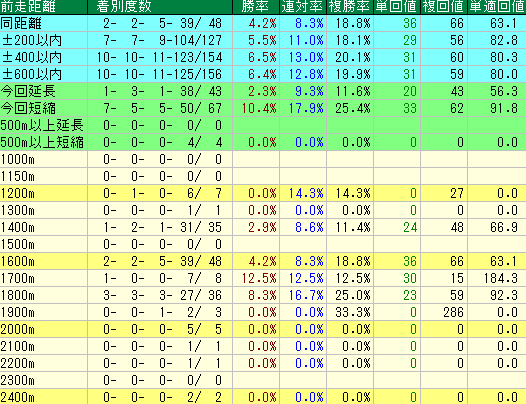Select the 連対率 column header
Image resolution: width=526 pixels, height=404 pixels.
tap(303, 6)
